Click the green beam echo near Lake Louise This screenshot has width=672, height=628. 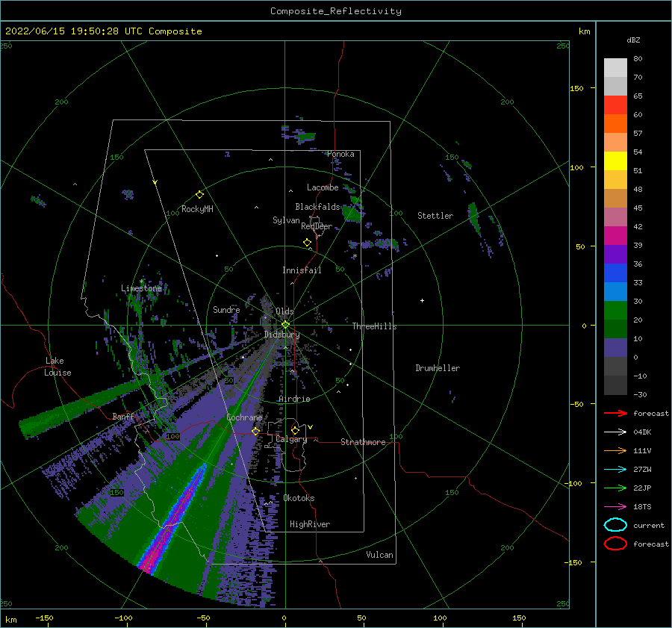point(81,407)
